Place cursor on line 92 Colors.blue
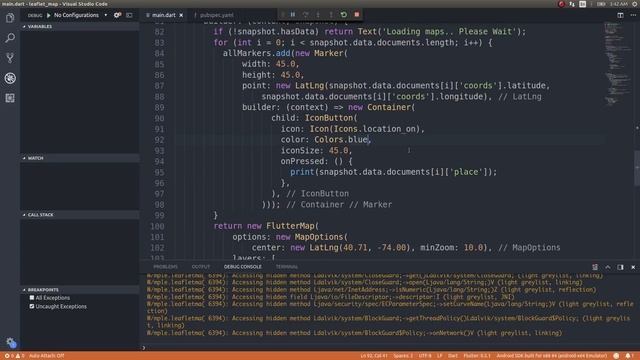640x360 pixels. coord(341,140)
